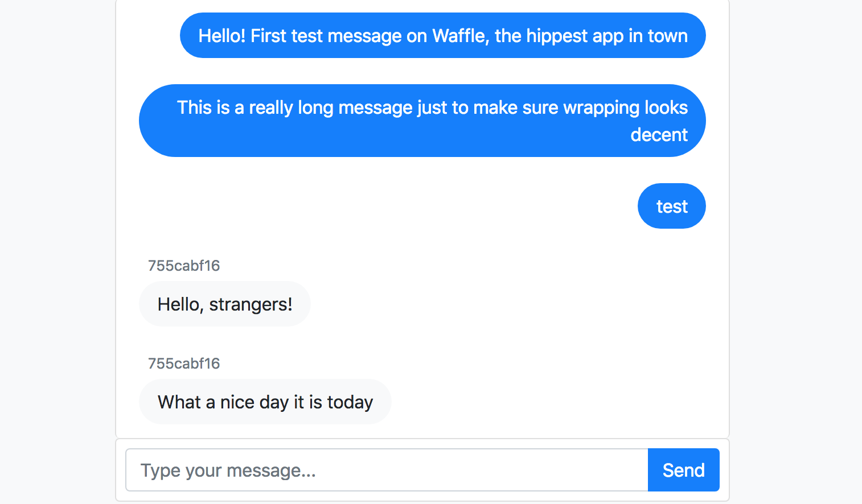Select the 'What a nice day it is today' bubble

click(265, 402)
